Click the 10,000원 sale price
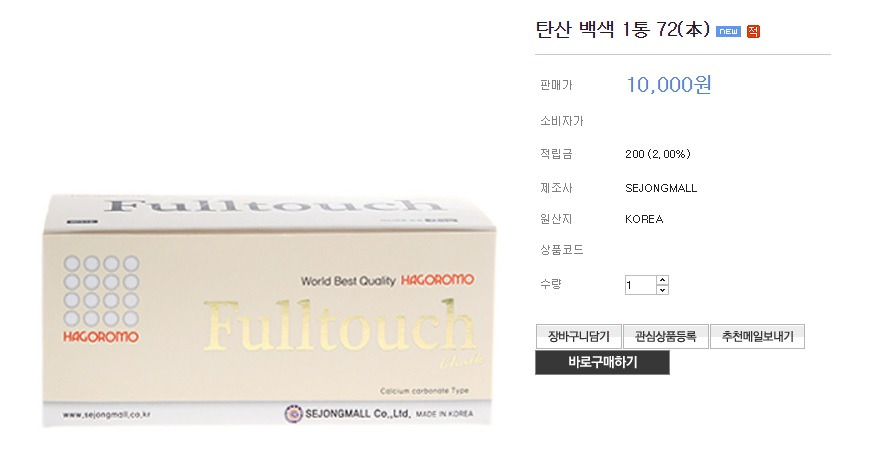This screenshot has width=869, height=453. coord(668,85)
